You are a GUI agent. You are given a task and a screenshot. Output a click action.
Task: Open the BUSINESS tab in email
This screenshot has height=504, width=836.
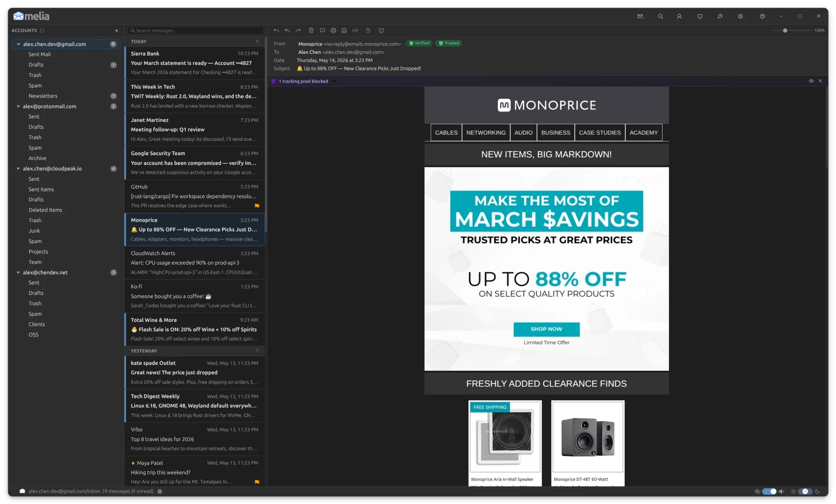coord(556,133)
